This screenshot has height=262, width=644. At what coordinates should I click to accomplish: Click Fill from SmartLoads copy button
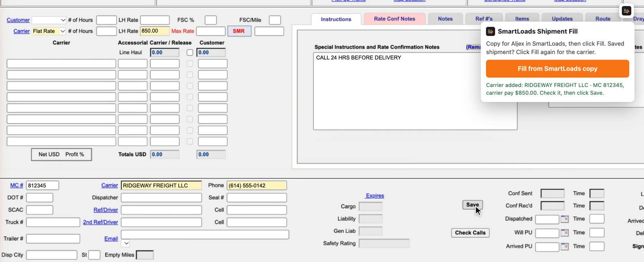click(557, 69)
